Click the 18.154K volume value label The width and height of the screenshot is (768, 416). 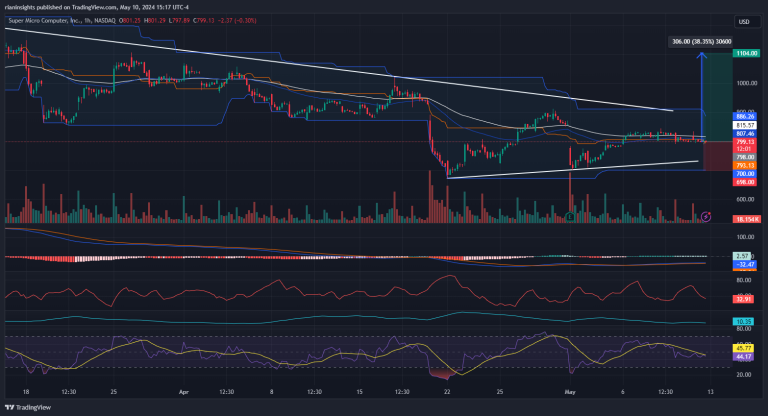click(x=744, y=217)
